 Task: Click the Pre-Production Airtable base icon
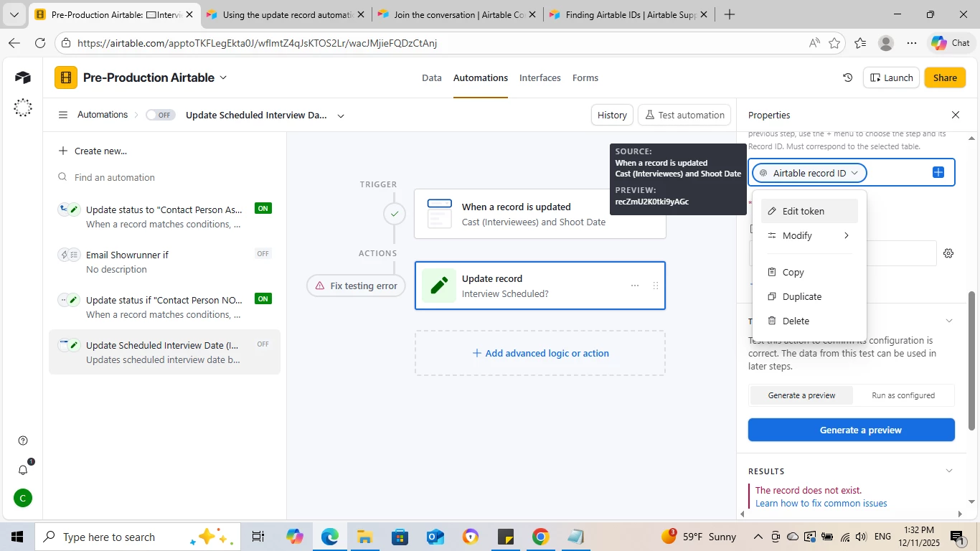click(x=66, y=77)
